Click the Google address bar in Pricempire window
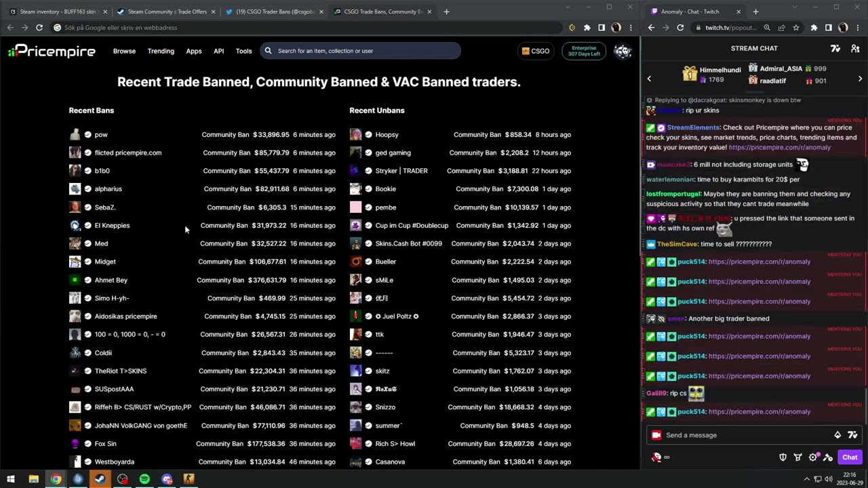Screen dimensions: 868x488 click(x=305, y=28)
